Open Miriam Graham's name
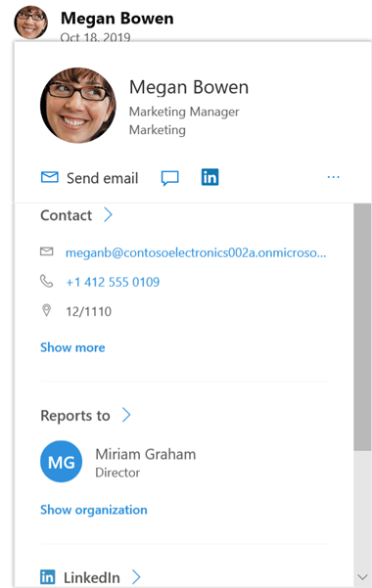Image resolution: width=372 pixels, height=588 pixels. (146, 454)
